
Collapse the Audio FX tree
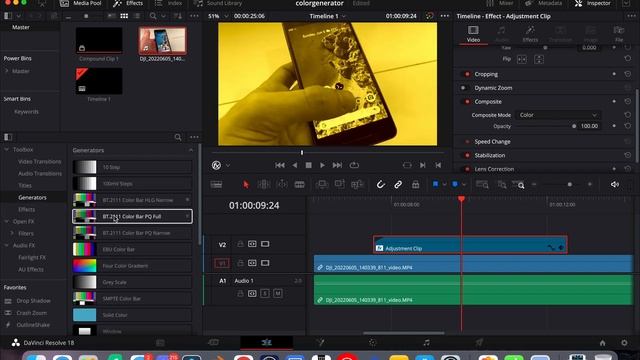[7, 246]
